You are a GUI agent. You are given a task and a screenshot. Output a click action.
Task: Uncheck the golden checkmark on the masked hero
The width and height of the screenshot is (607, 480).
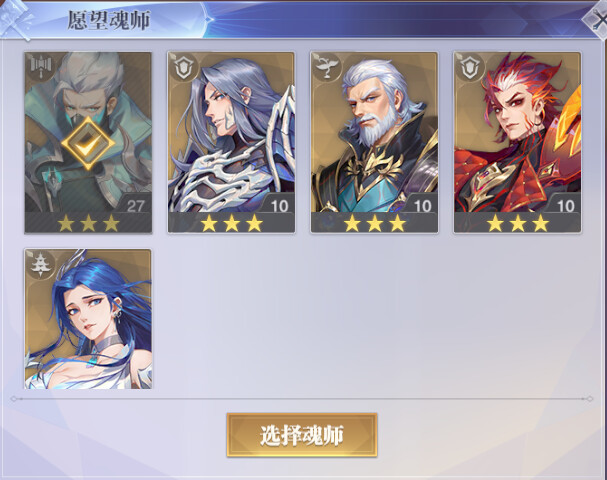point(88,143)
